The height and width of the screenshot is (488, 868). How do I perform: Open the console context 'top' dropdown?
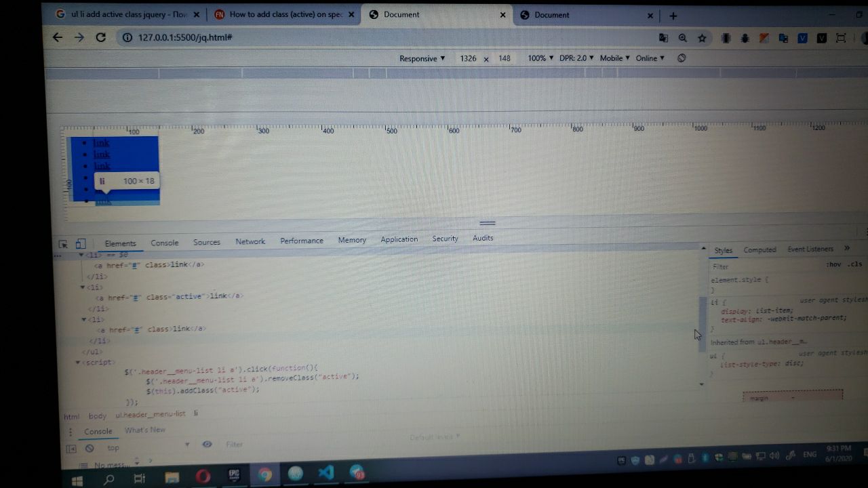(148, 447)
